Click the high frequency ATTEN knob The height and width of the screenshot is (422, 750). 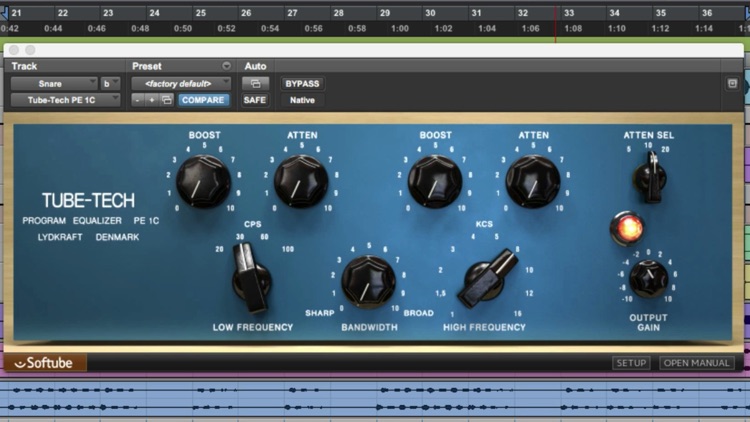tap(533, 181)
